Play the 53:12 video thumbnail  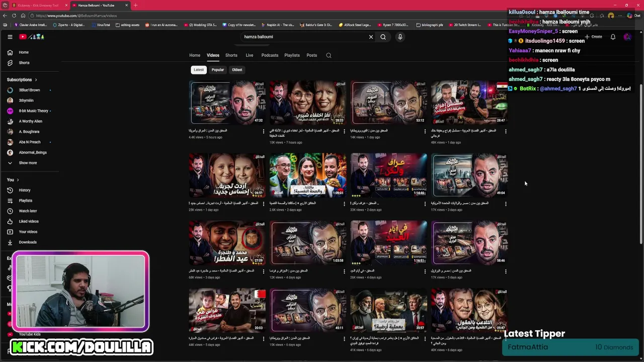pyautogui.click(x=389, y=102)
